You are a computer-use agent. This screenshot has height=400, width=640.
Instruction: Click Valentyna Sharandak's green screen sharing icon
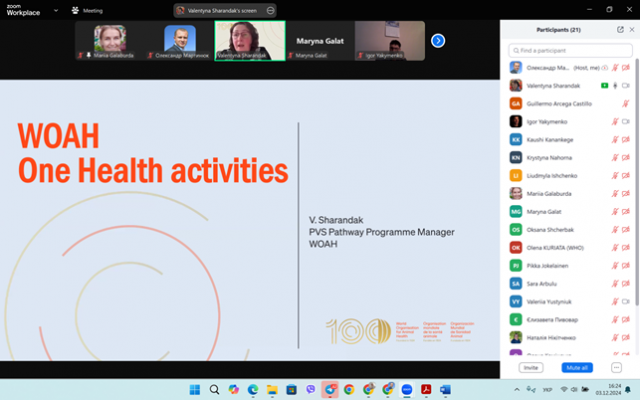(604, 86)
